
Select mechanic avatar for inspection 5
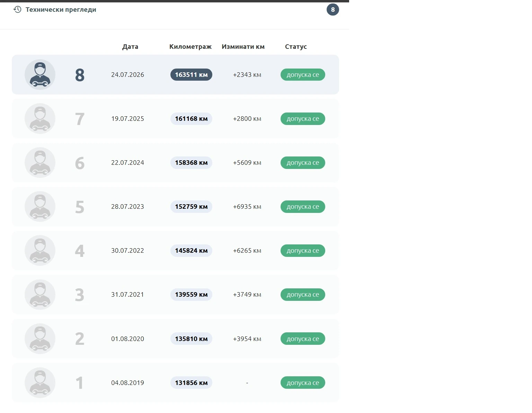[x=40, y=206]
